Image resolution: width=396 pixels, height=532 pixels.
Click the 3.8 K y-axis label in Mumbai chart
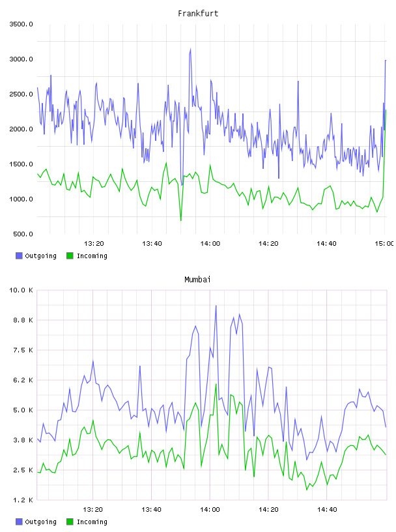click(23, 440)
